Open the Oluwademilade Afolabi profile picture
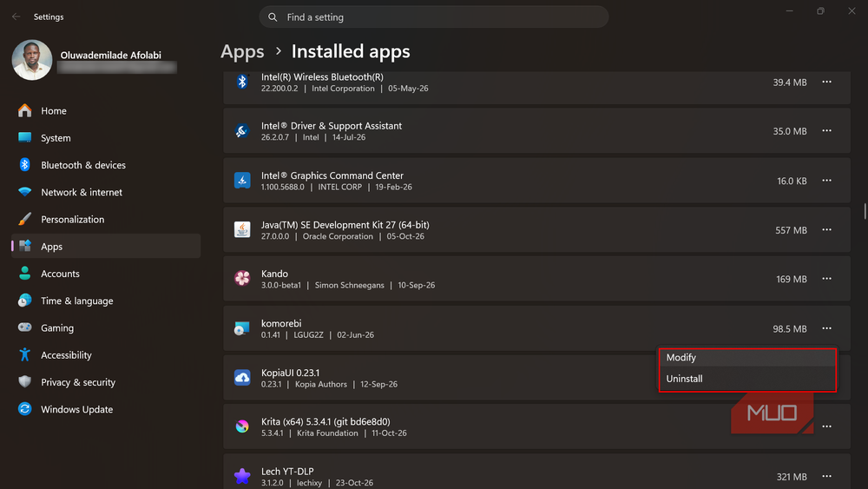Viewport: 868px width, 489px height. tap(32, 60)
